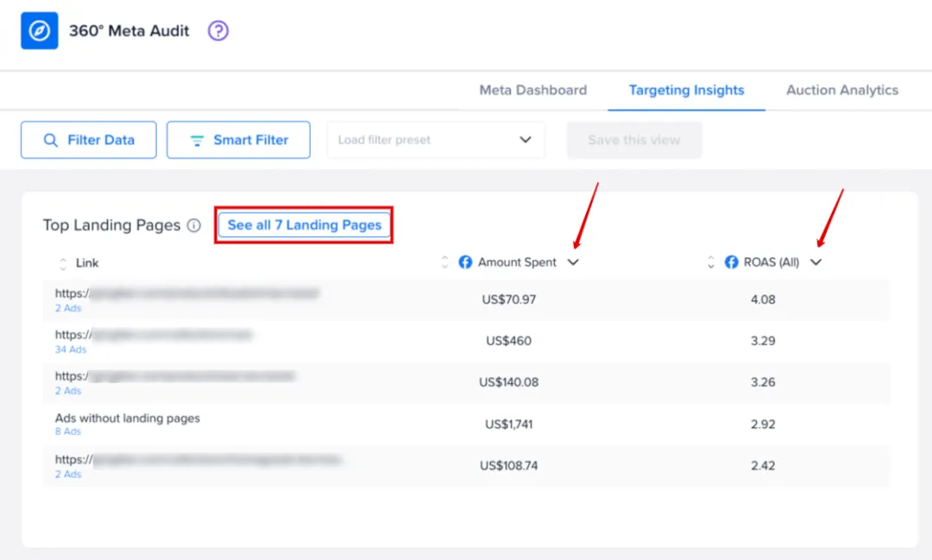
Task: Click the blurred landing page URL with US$140.08
Action: point(175,376)
